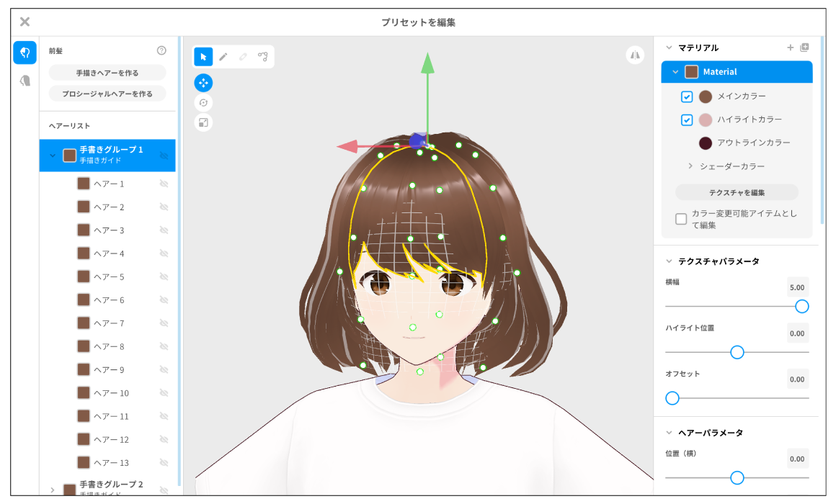Click the duplicate material icon
The height and width of the screenshot is (504, 836).
(x=804, y=48)
